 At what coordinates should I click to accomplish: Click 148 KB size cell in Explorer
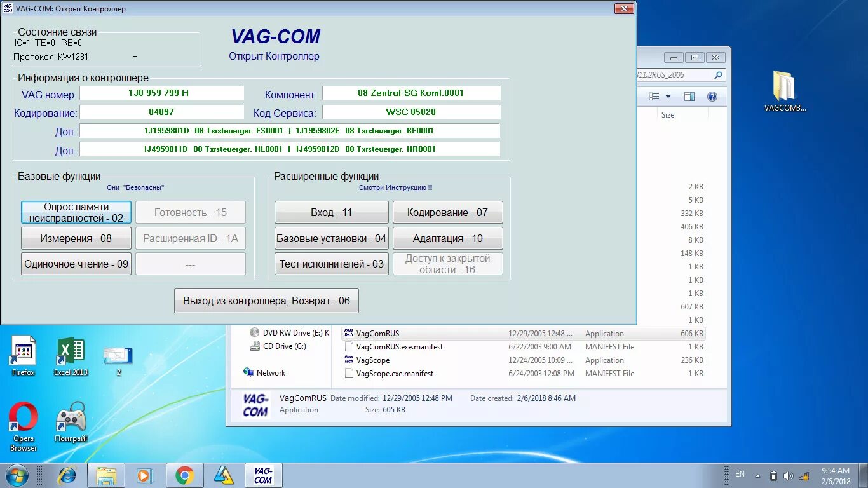click(x=691, y=254)
